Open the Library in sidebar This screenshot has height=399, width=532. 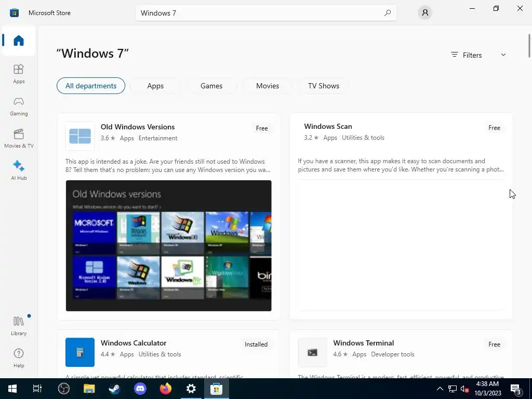tap(19, 326)
